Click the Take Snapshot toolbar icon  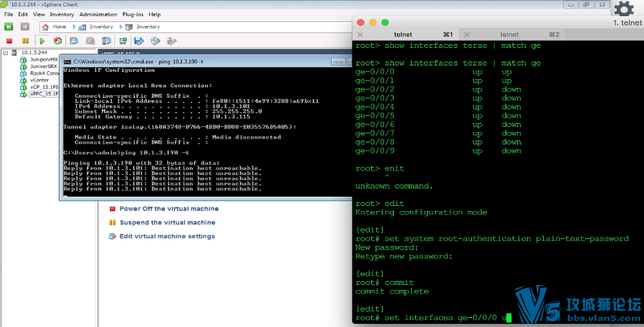[74, 41]
